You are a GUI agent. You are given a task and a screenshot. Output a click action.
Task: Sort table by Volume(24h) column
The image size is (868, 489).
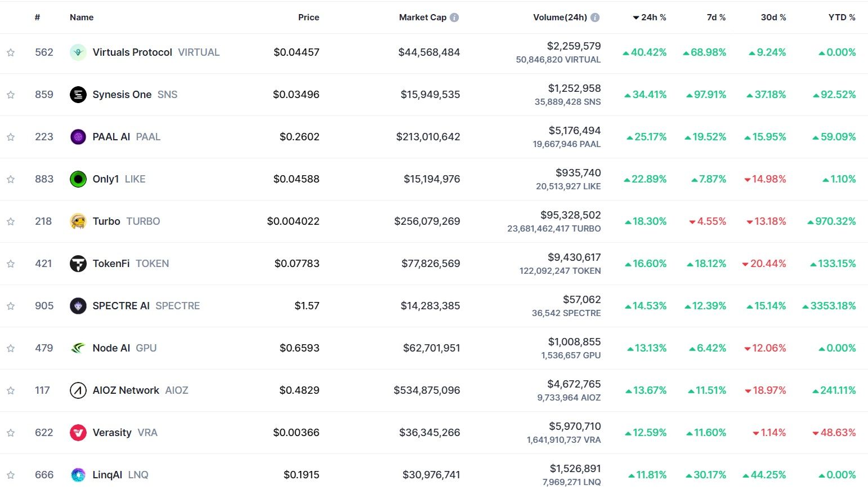click(560, 17)
